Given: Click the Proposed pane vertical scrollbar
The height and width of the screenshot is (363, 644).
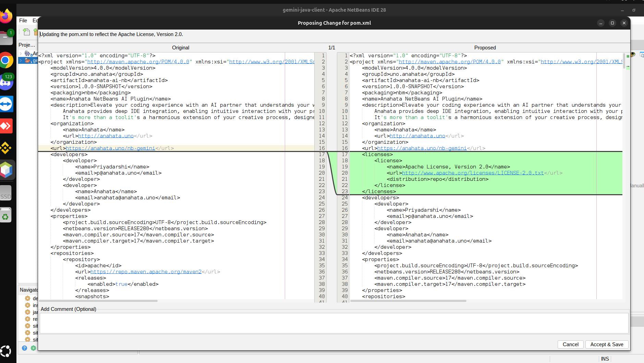Looking at the screenshot, I should click(x=624, y=61).
